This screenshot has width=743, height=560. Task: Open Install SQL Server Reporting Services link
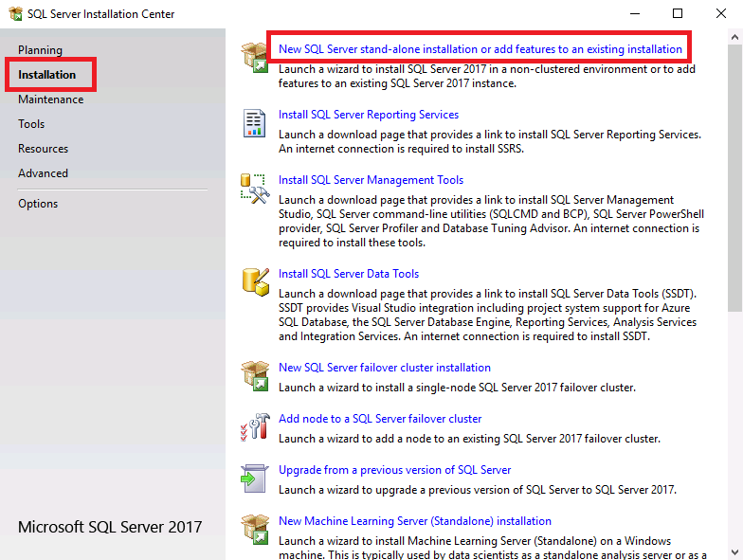click(x=369, y=115)
